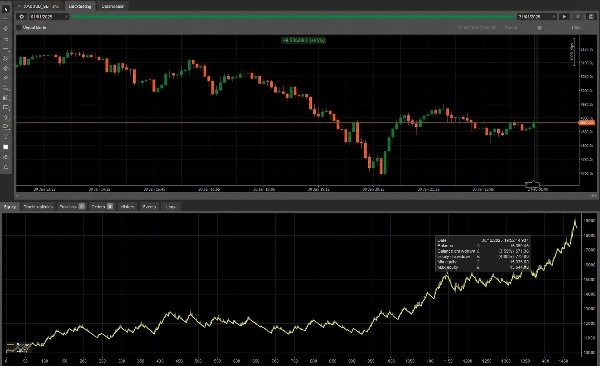Click the green net profit label on chart
Image resolution: width=600 pixels, height=366 pixels.
tap(303, 40)
